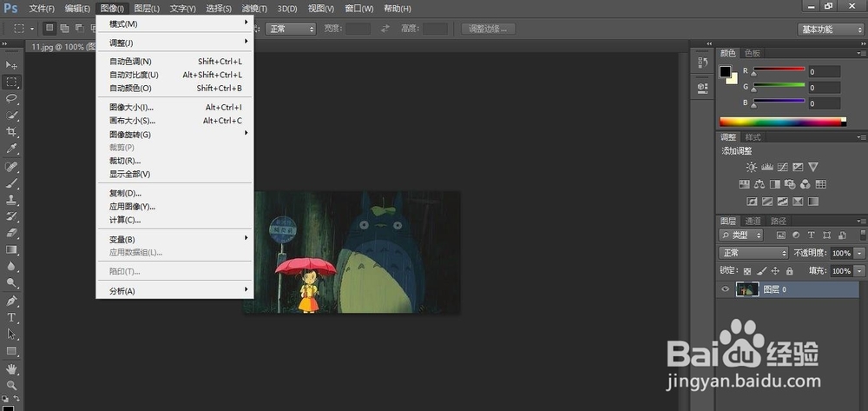Open the 正常 style dropdown in options bar
This screenshot has height=411, width=868.
(291, 29)
